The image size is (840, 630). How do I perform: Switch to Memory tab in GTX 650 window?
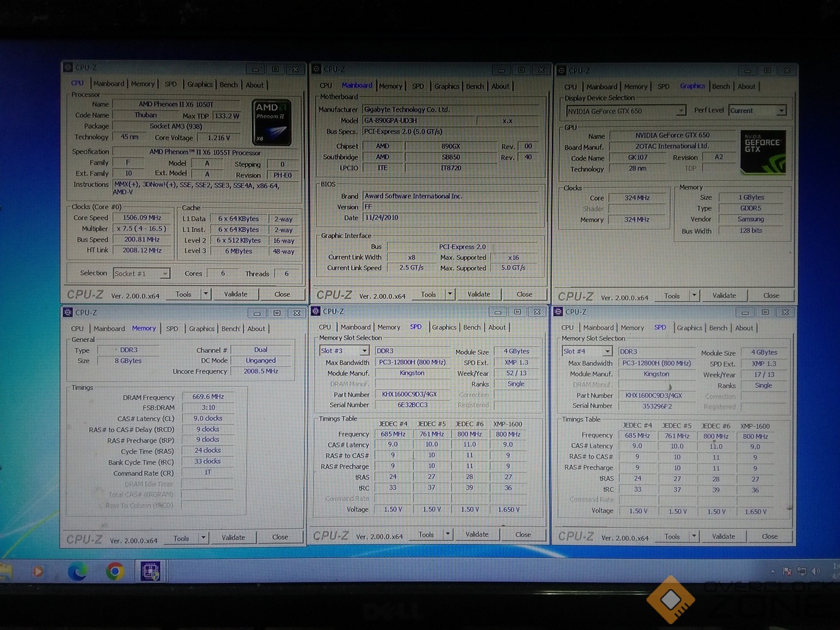point(635,87)
